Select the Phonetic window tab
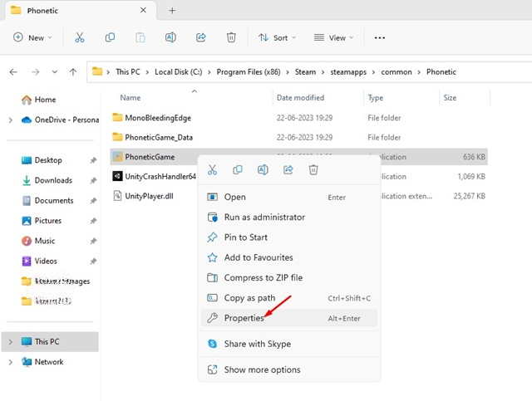The width and height of the screenshot is (532, 401). (81, 11)
